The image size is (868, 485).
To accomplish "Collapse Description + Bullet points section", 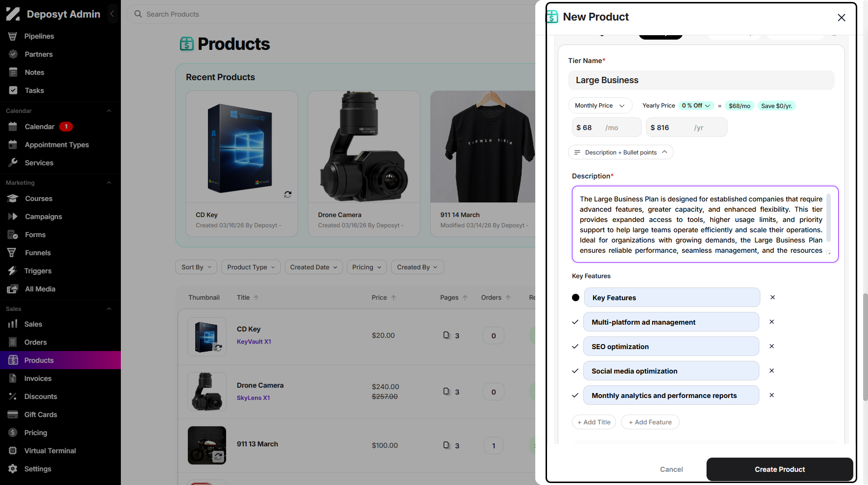I will click(620, 153).
